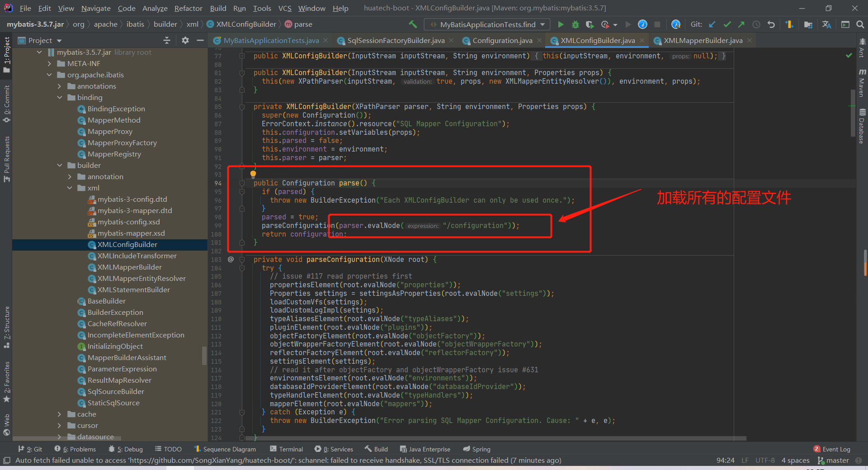Click the editor vertical scrollbar thumb
Screen dimensions: 868x470
click(853, 113)
